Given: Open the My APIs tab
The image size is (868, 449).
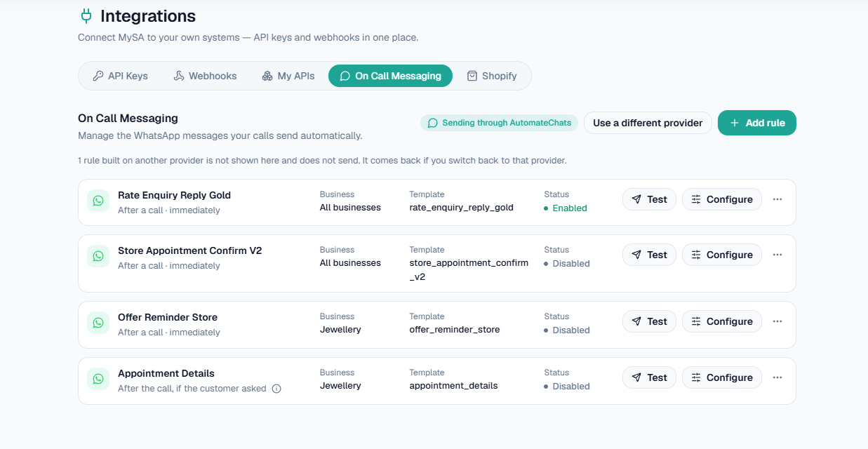Looking at the screenshot, I should point(288,76).
